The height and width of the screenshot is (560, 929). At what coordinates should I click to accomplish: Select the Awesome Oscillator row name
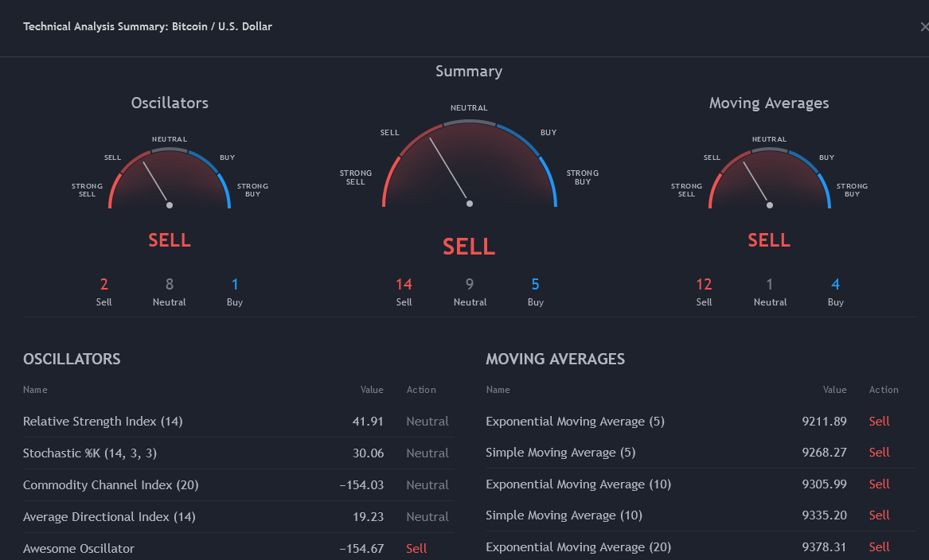(79, 549)
